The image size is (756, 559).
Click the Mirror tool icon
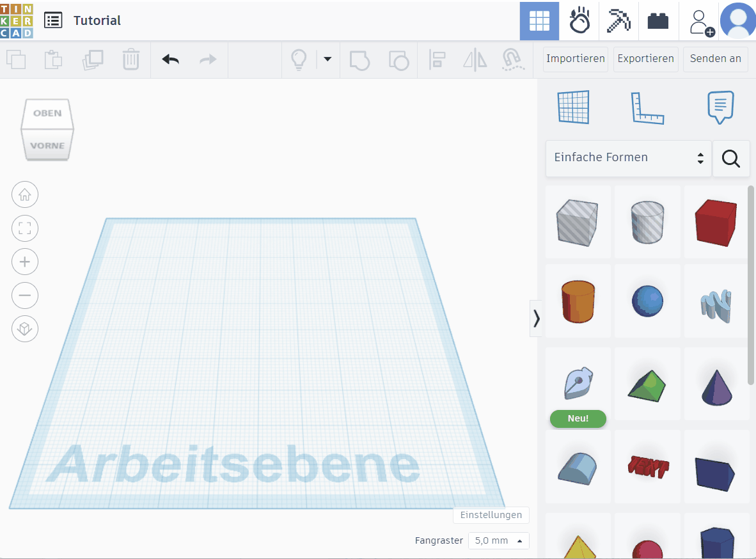click(x=475, y=60)
